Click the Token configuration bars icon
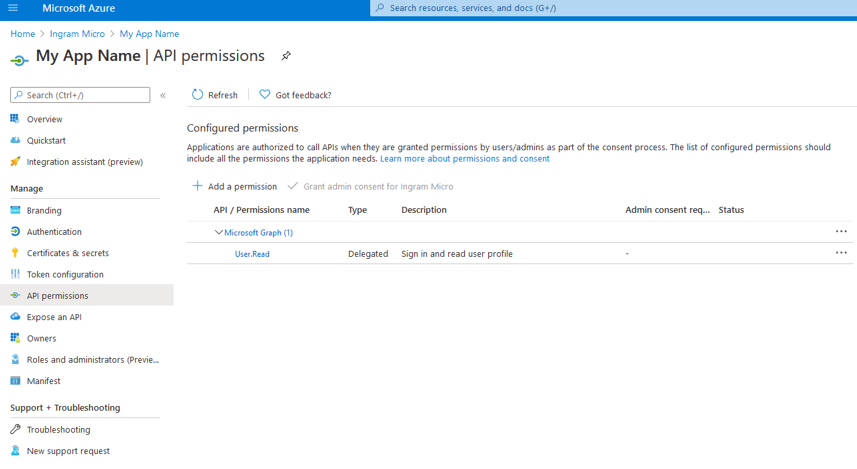Screen dimensions: 857x469 (x=15, y=274)
